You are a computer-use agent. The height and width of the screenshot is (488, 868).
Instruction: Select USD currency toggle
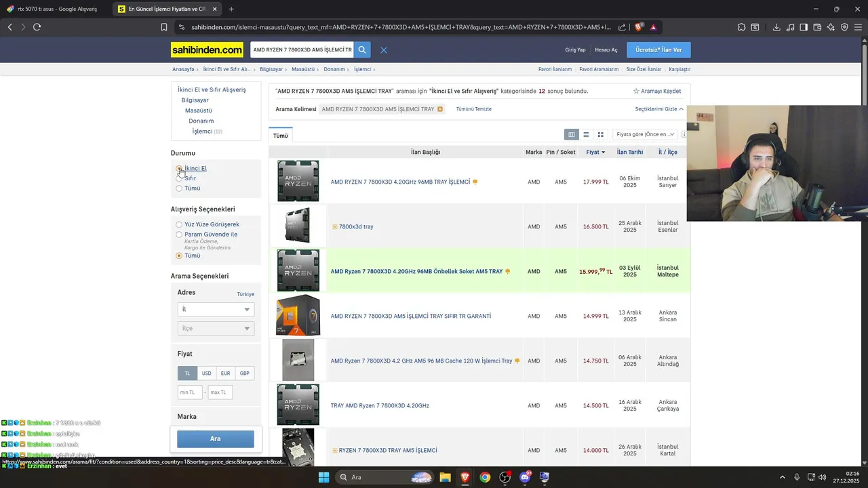(x=206, y=373)
